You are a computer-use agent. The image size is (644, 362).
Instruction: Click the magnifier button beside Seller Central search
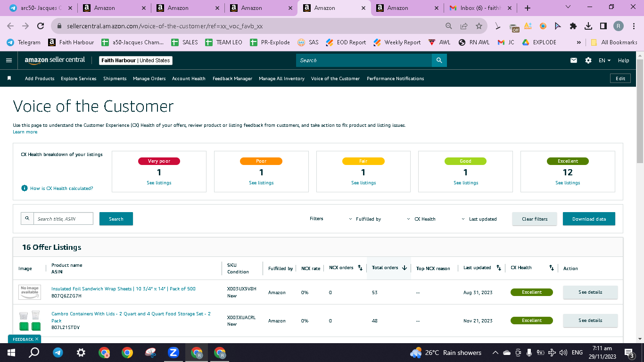click(439, 60)
